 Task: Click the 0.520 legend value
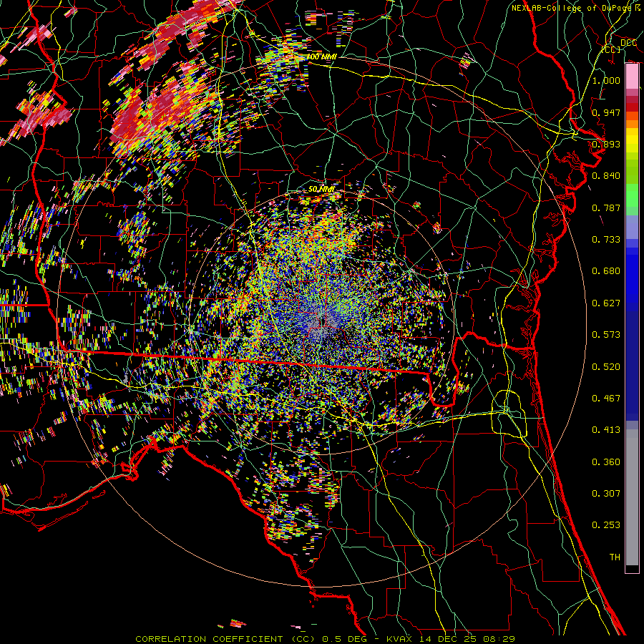[x=606, y=366]
